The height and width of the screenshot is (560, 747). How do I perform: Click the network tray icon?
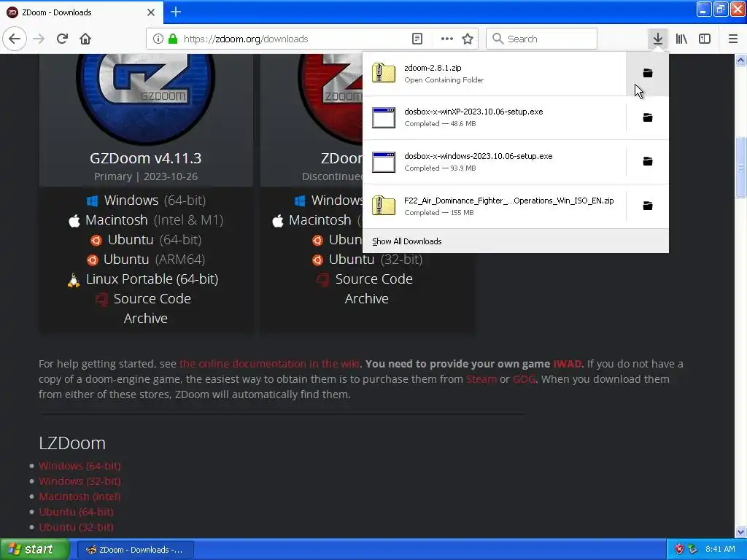pyautogui.click(x=693, y=550)
